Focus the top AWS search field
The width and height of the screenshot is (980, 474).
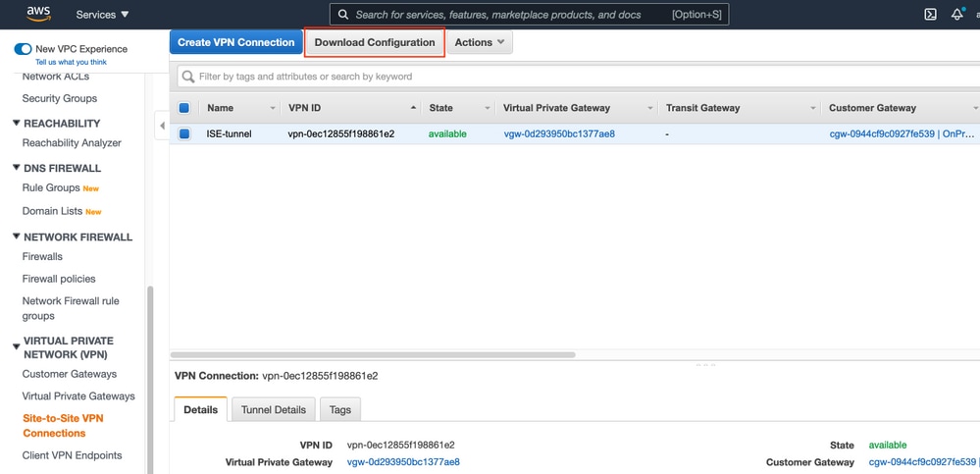pos(529,15)
